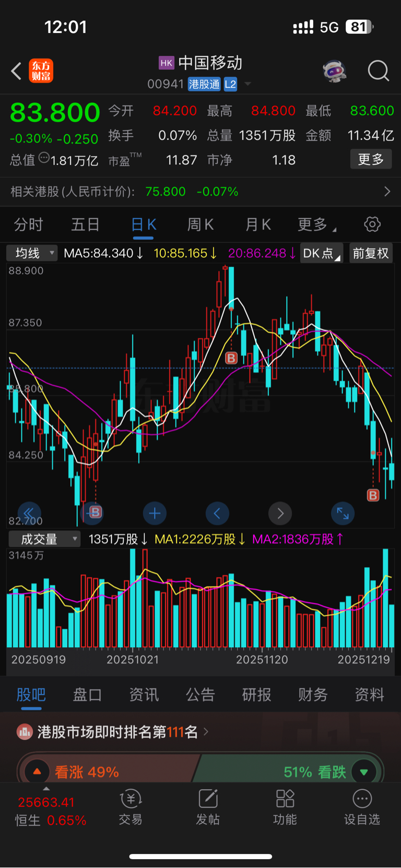The height and width of the screenshot is (868, 401).
Task: Tap the HK market badge
Action: pos(167,63)
